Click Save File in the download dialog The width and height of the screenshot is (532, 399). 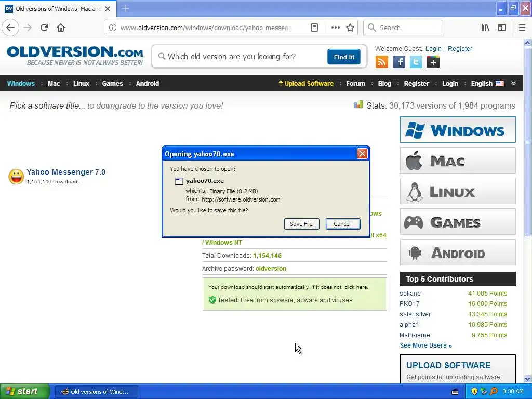[x=301, y=224]
